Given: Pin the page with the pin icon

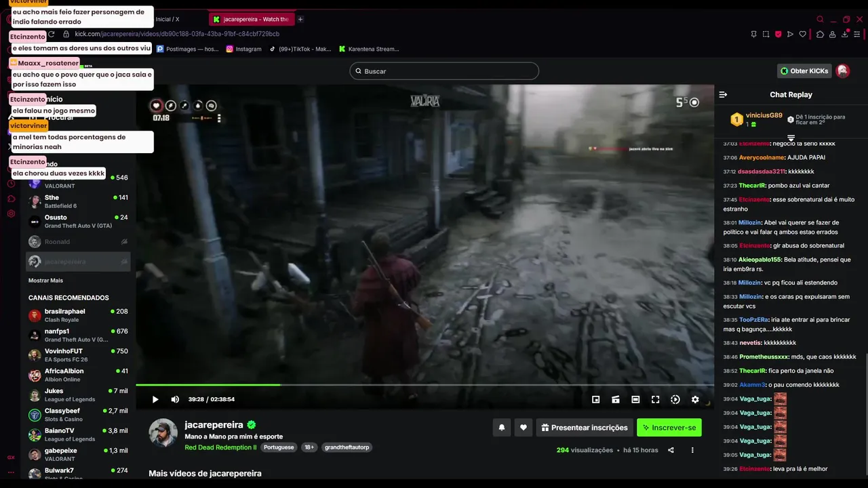Looking at the screenshot, I should coord(753,34).
